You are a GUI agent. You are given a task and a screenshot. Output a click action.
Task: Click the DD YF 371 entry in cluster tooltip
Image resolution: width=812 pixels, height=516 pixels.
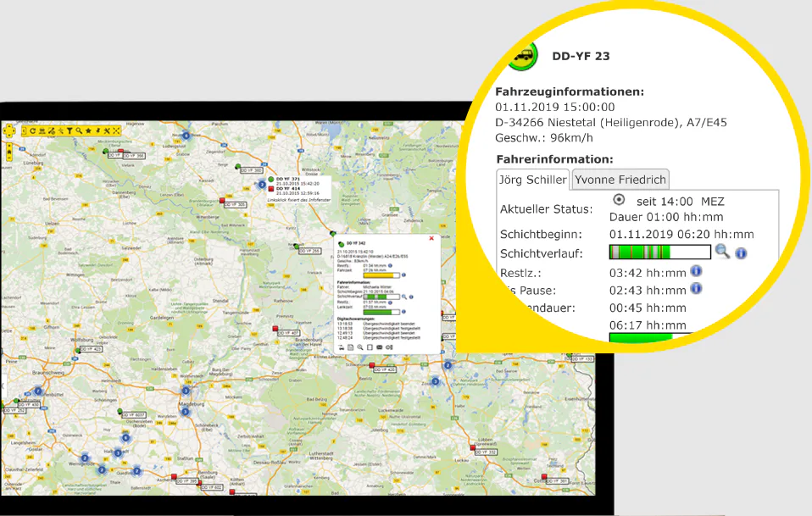click(x=288, y=179)
